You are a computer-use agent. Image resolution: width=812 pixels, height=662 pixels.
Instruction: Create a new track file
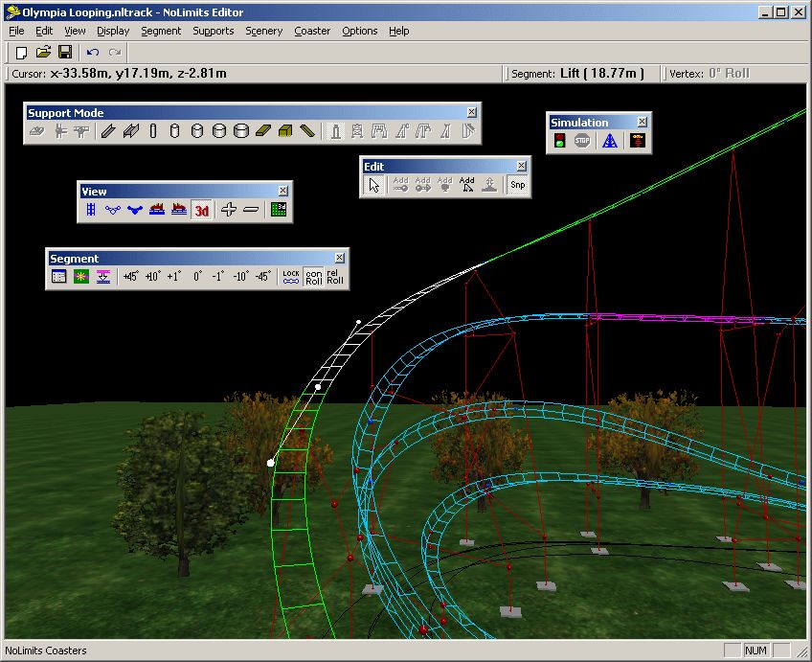click(x=20, y=52)
